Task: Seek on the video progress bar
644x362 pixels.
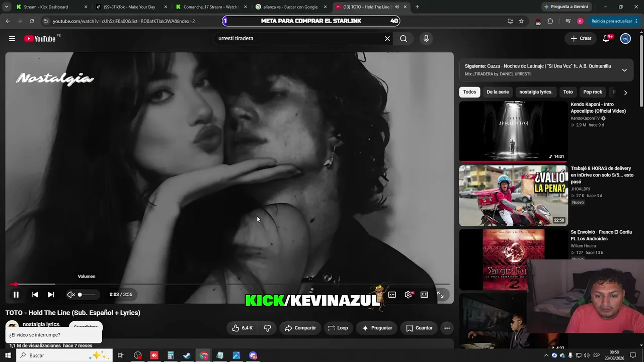Action: tap(229, 284)
